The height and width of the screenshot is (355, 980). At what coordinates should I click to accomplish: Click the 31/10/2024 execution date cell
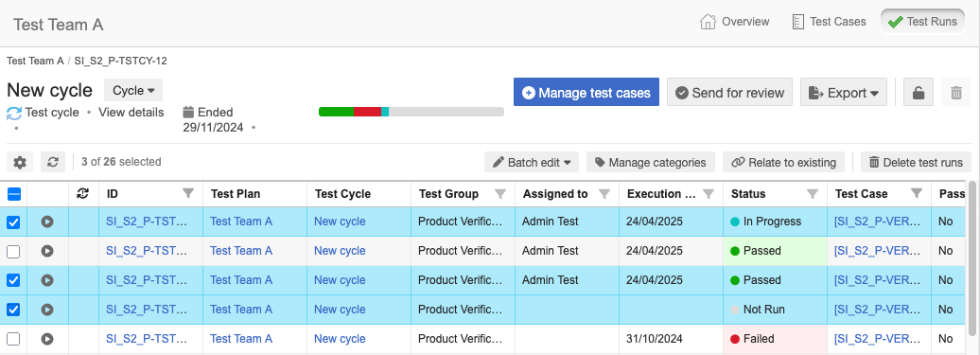point(671,339)
